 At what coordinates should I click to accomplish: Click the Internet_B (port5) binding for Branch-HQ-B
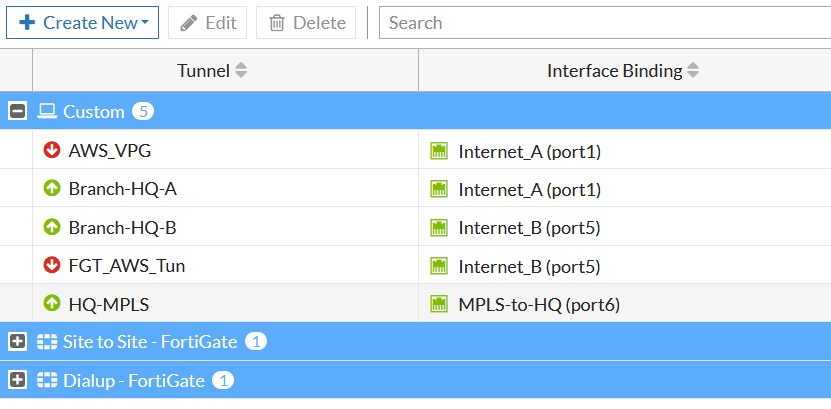(529, 227)
